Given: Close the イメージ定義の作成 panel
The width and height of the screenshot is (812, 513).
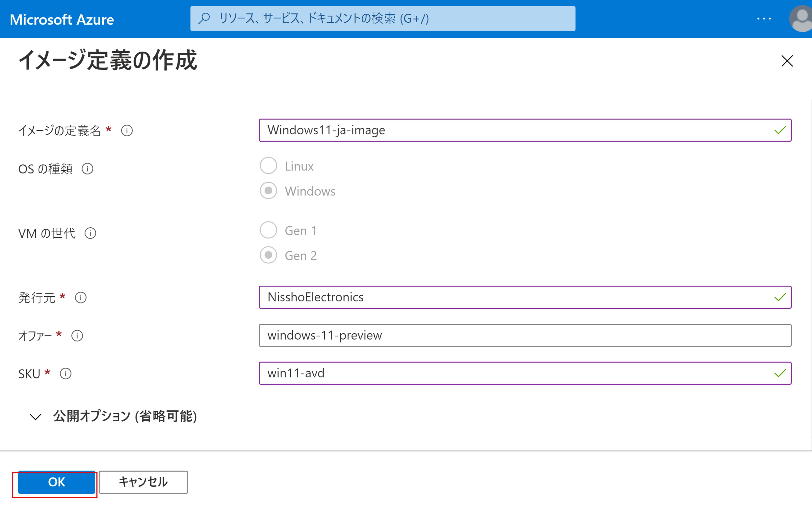Looking at the screenshot, I should click(x=787, y=61).
